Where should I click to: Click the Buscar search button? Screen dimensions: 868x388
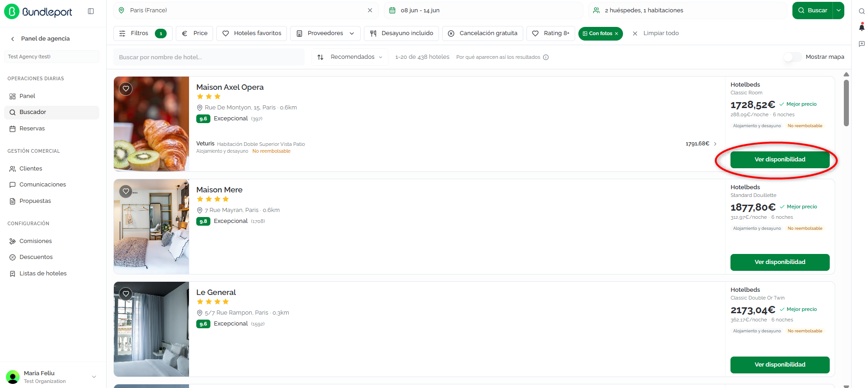click(x=813, y=10)
